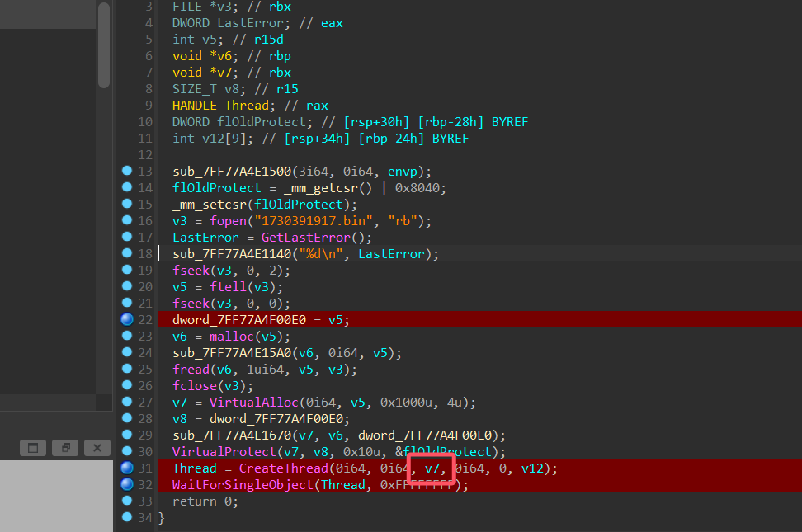Image resolution: width=802 pixels, height=532 pixels.
Task: Click the fclose function name
Action: tap(195, 386)
